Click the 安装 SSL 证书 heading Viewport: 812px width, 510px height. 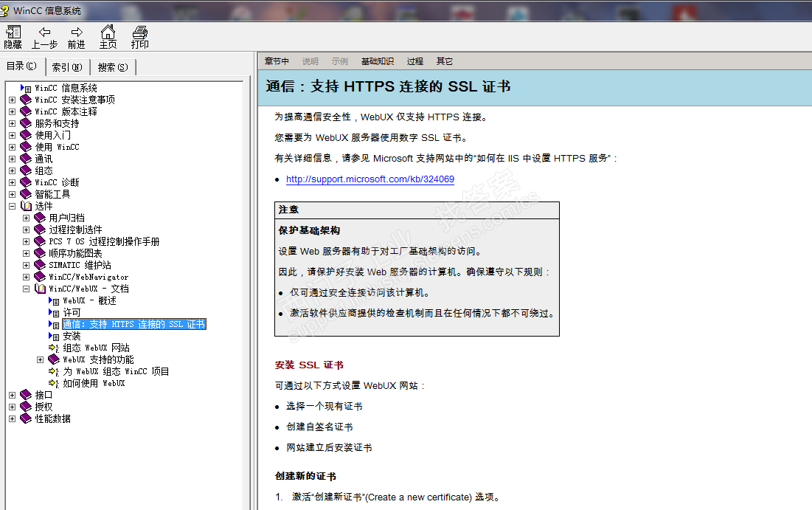coord(309,365)
